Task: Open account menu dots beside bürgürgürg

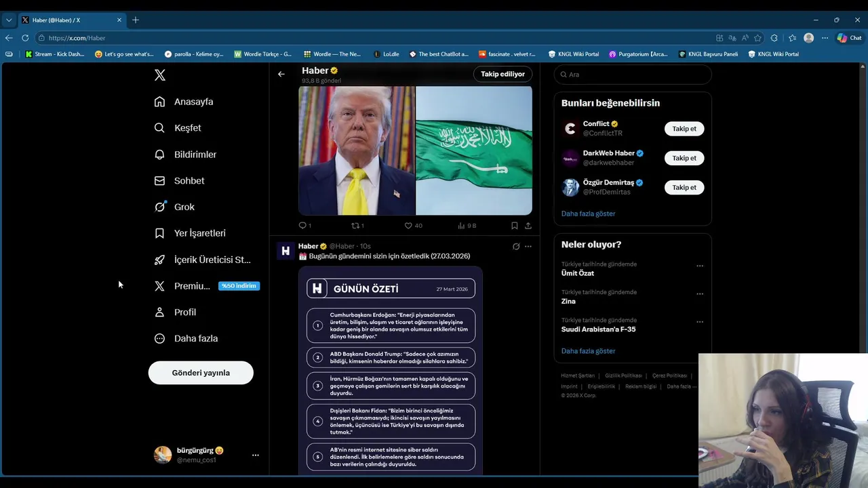Action: (256, 455)
